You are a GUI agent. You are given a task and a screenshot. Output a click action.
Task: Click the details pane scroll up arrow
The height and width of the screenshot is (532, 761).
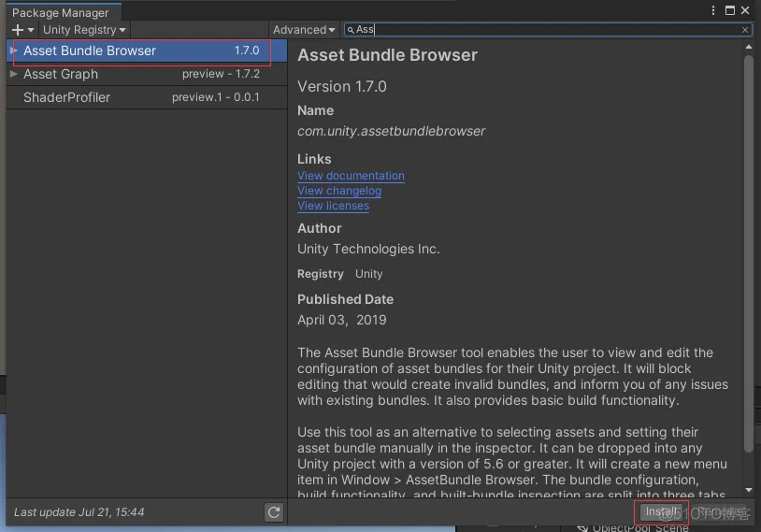[x=749, y=47]
